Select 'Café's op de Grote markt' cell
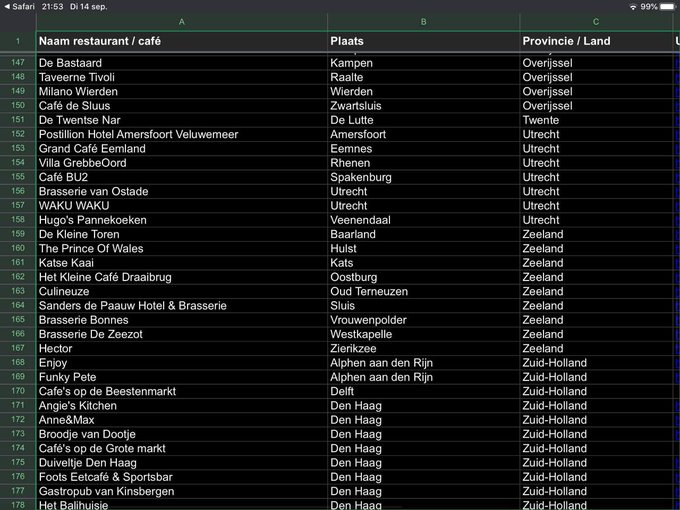680x510 pixels. 182,449
